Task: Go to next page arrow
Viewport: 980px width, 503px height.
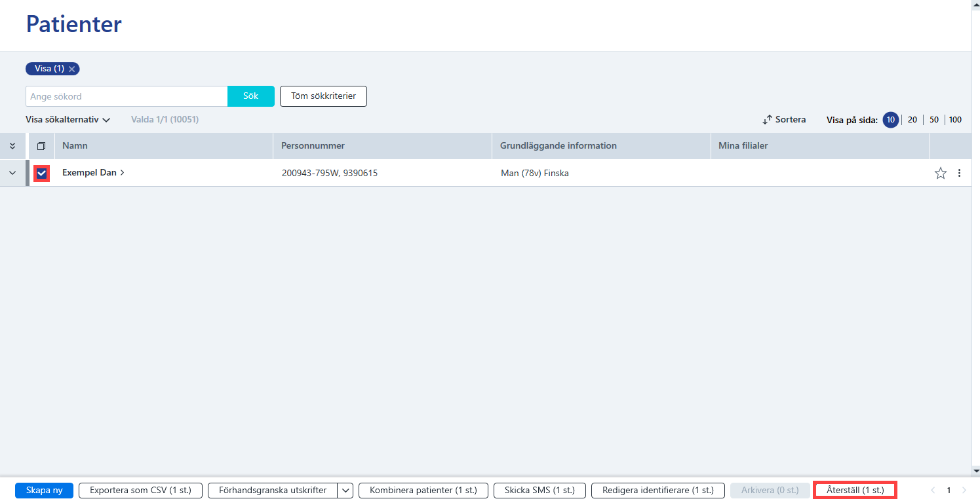Action: coord(964,490)
